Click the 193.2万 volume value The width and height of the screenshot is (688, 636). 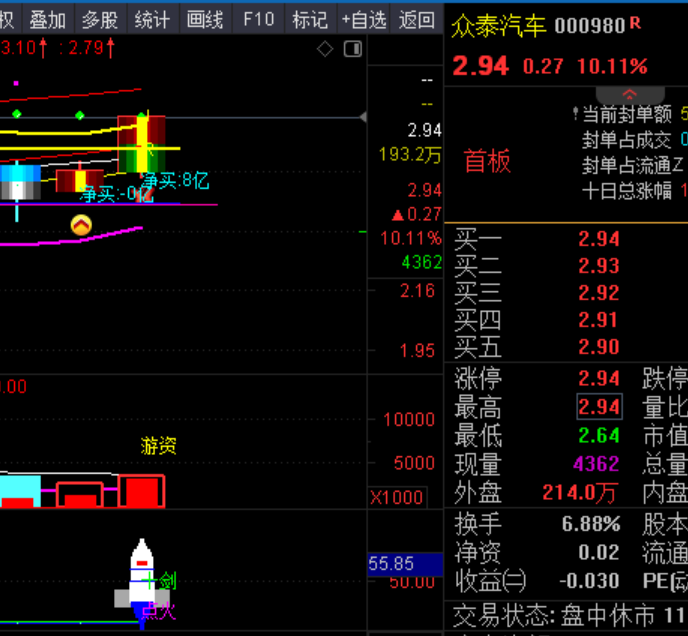410,155
